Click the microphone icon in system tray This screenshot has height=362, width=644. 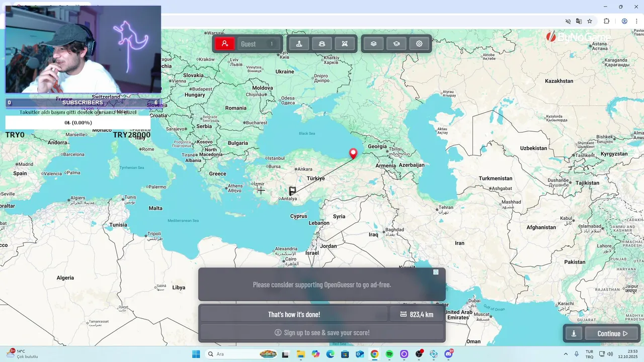point(577,354)
